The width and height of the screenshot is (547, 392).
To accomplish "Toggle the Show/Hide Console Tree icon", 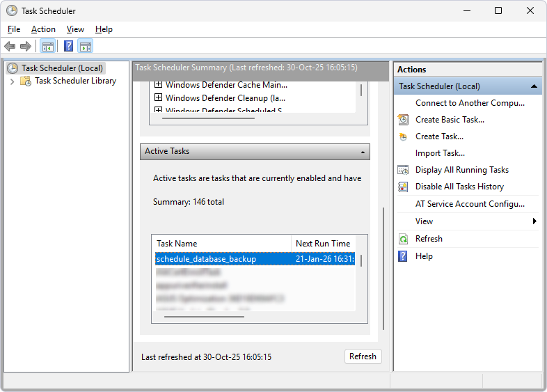I will pyautogui.click(x=47, y=47).
